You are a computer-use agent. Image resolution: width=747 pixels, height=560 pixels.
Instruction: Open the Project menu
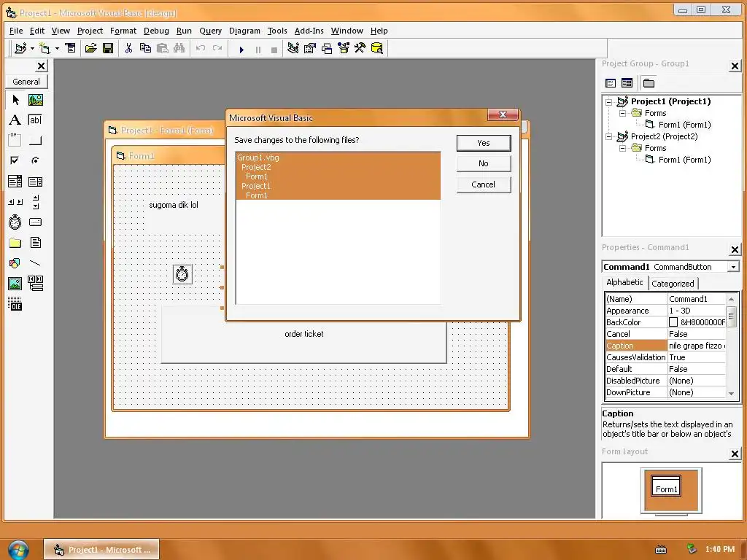pos(90,31)
